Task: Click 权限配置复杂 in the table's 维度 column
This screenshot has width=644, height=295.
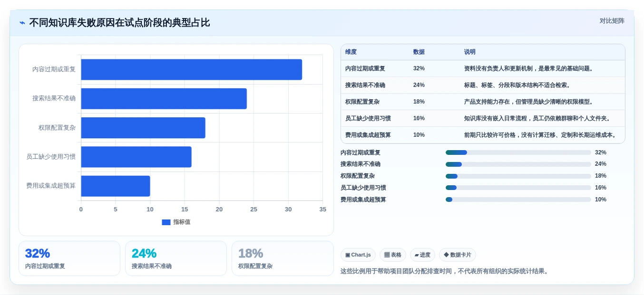Action: [x=362, y=102]
